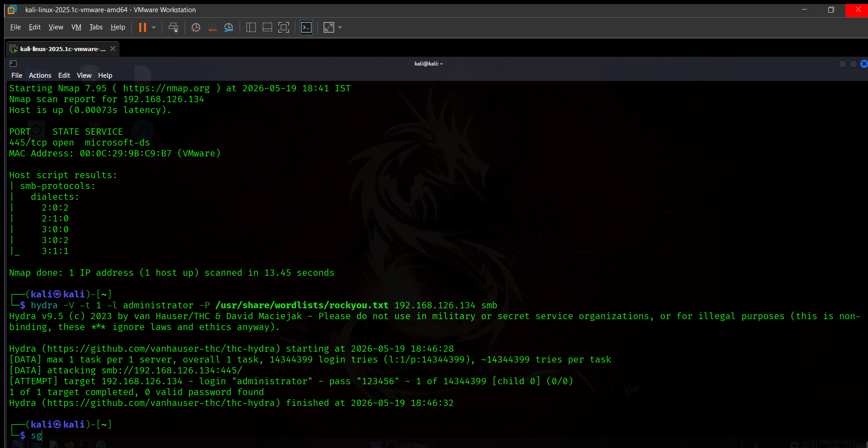Open terminal File menu
This screenshot has width=868, height=448.
(x=17, y=75)
